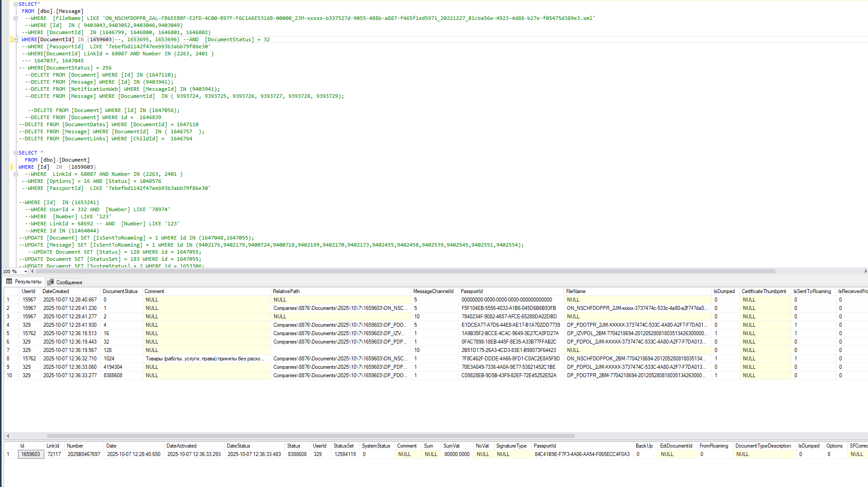The image size is (868, 487).
Task: Click the RelativePath column header
Action: tap(286, 291)
